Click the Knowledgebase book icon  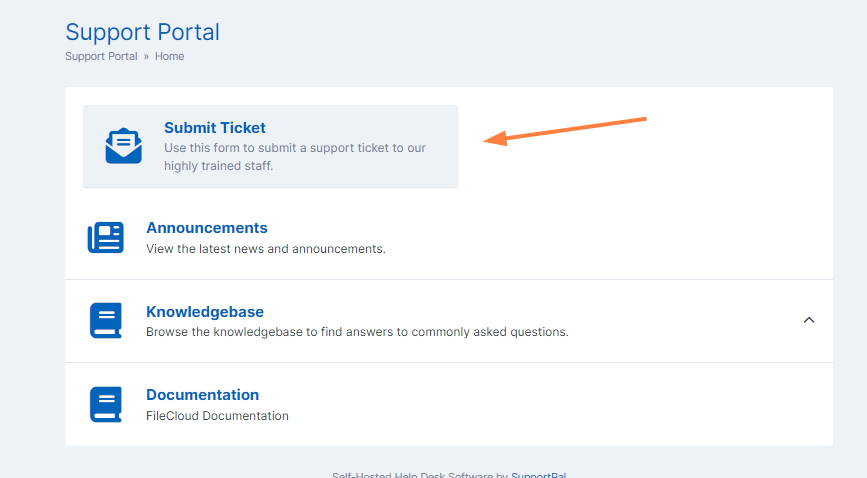[106, 321]
